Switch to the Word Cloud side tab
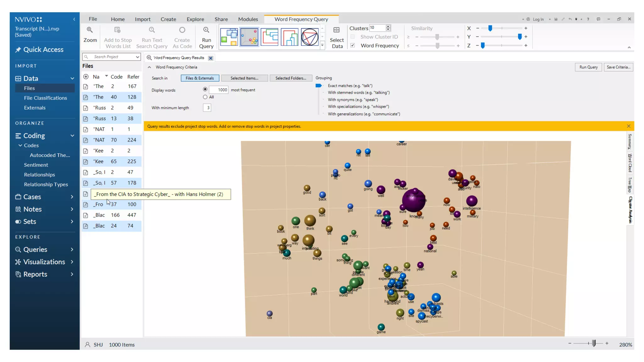The width and height of the screenshot is (644, 362). (630, 163)
